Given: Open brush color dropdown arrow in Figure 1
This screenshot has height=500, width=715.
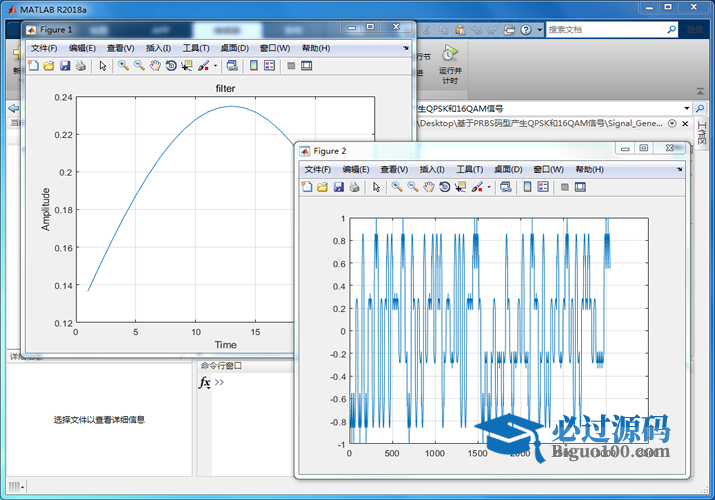Looking at the screenshot, I should [x=215, y=66].
